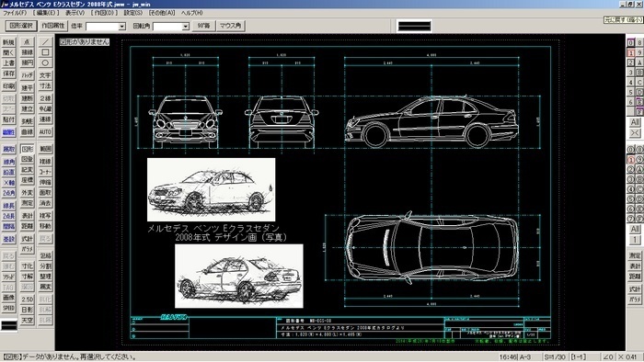
Task: Click the S=1/30 scale in status bar
Action: pos(555,357)
